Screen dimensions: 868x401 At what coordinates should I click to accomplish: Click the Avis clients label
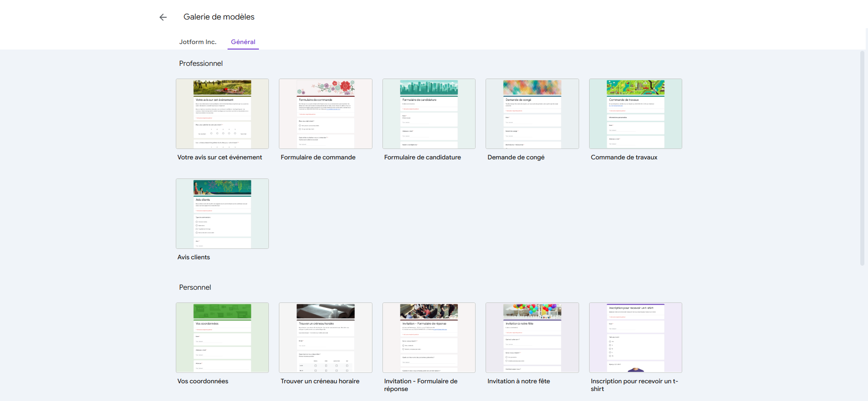point(193,257)
